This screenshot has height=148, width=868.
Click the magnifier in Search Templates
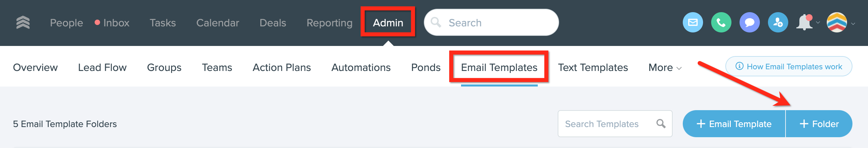click(661, 124)
